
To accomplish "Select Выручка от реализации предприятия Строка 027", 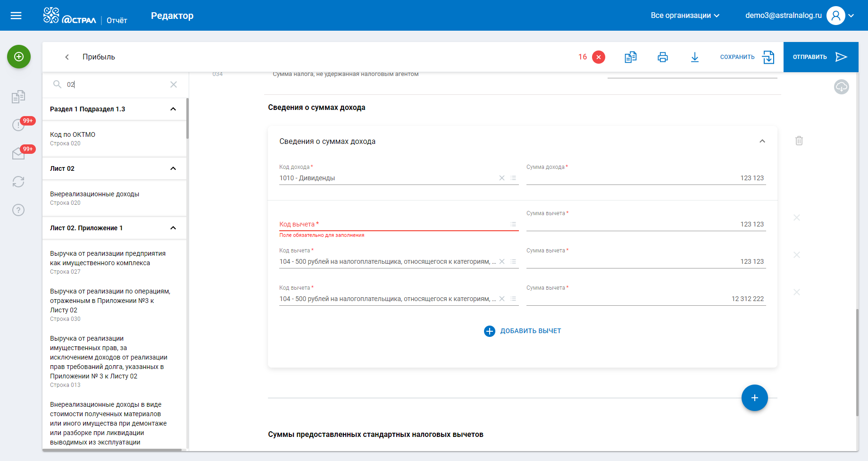I will (x=115, y=262).
